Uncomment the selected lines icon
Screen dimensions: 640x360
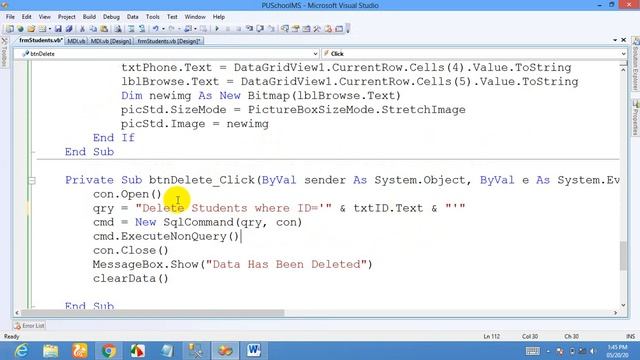coord(142,29)
